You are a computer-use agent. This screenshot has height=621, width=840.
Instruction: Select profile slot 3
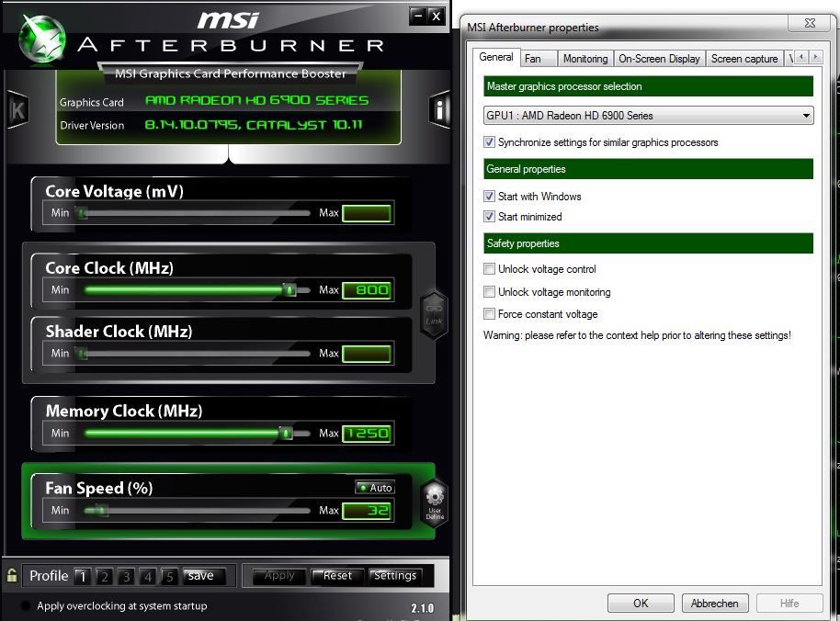(126, 577)
